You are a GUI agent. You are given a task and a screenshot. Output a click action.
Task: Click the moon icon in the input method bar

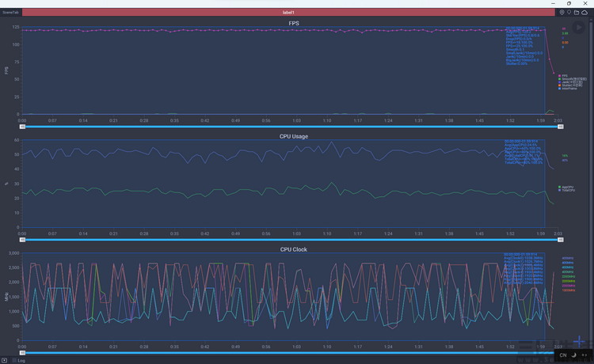click(x=573, y=355)
